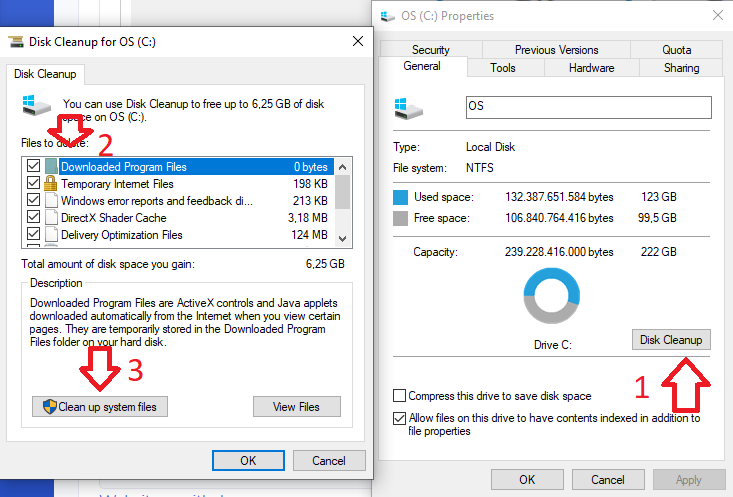Image resolution: width=733 pixels, height=497 pixels.
Task: Enable Compress this drive to save space
Action: (x=401, y=396)
